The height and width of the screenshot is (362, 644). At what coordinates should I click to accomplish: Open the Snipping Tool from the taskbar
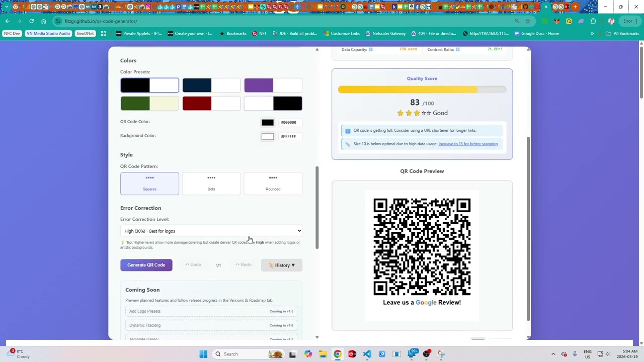tap(441, 354)
